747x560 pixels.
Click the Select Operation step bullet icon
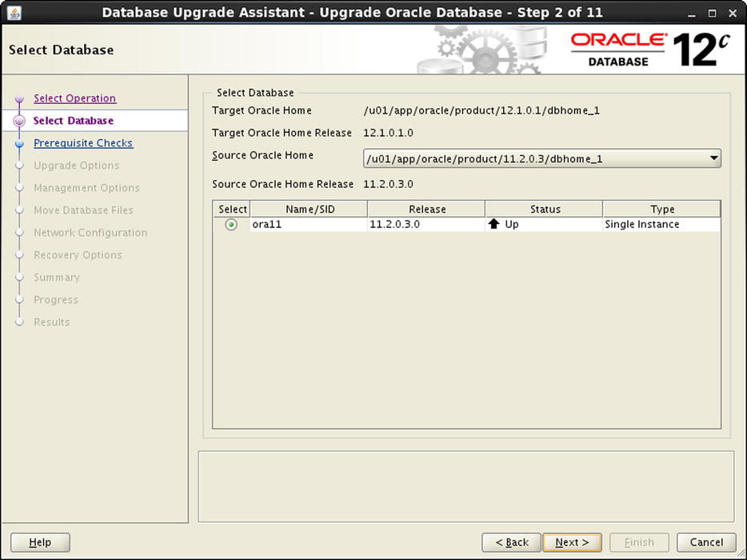click(19, 98)
